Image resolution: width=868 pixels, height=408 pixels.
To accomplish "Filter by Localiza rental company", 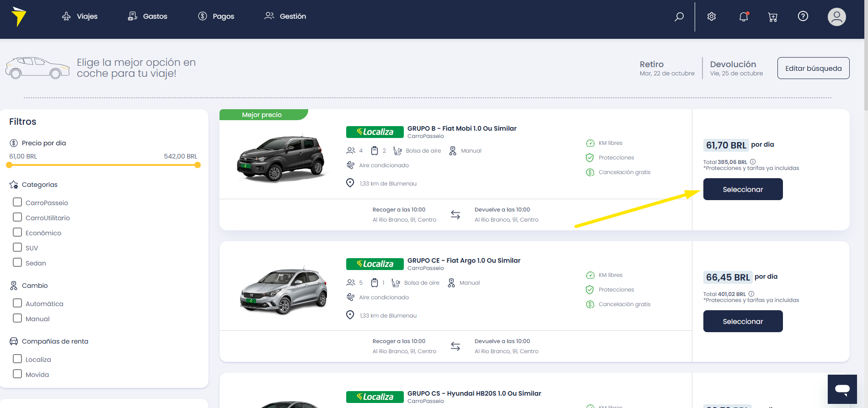I will click(x=17, y=359).
